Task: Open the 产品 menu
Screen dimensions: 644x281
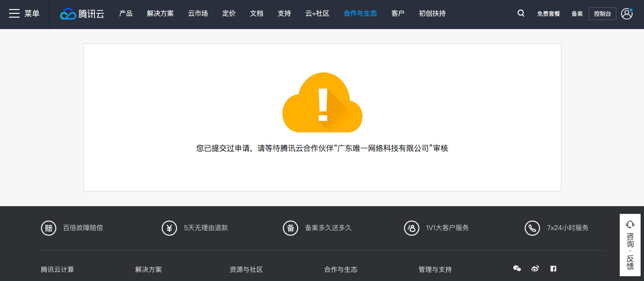Action: 126,13
